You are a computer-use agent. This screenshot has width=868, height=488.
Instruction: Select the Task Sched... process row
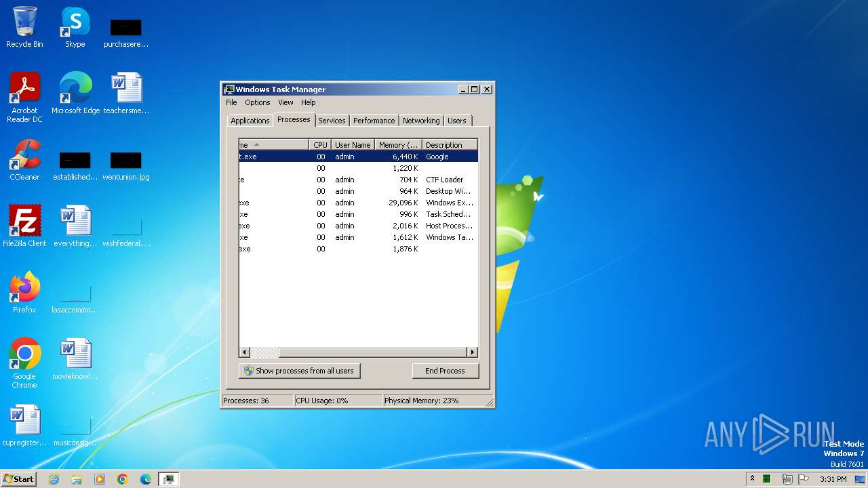click(358, 214)
